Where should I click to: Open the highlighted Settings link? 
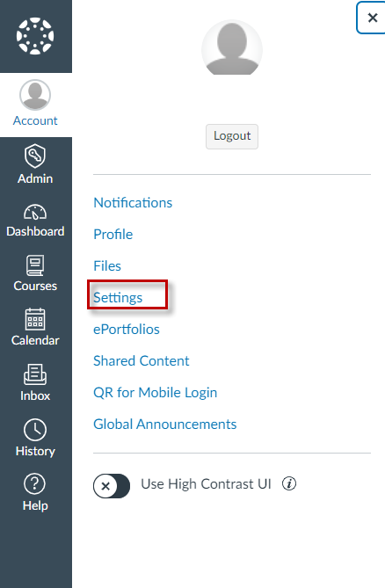118,297
